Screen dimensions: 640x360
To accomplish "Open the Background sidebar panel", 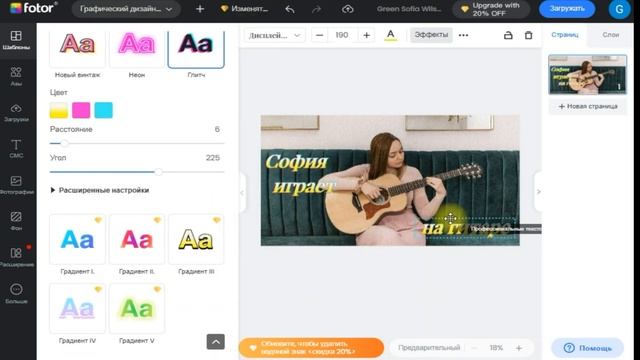I will pyautogui.click(x=16, y=221).
